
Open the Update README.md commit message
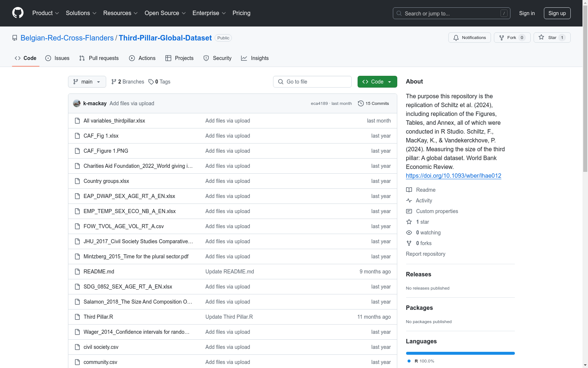click(x=230, y=272)
